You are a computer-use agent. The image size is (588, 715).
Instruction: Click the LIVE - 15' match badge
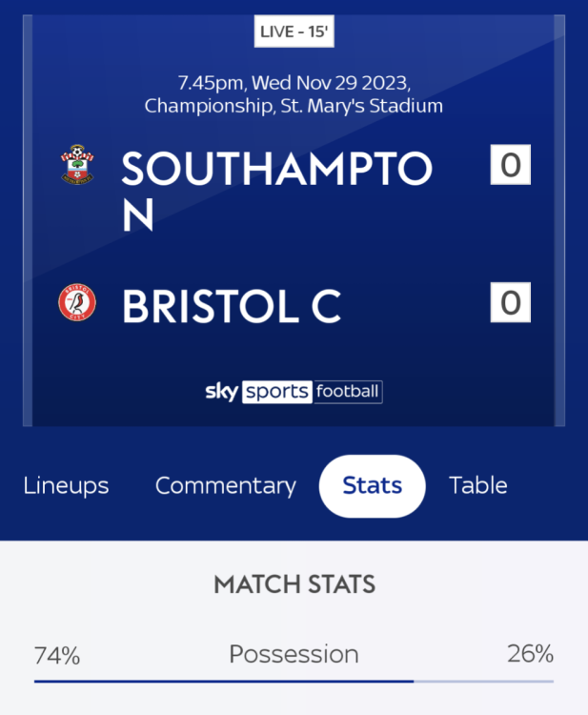(x=294, y=32)
